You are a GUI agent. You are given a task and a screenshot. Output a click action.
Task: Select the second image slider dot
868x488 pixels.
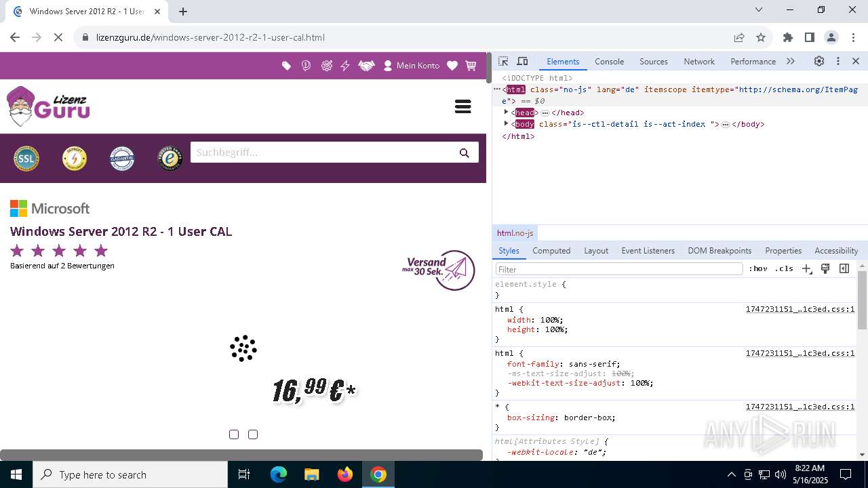click(253, 434)
